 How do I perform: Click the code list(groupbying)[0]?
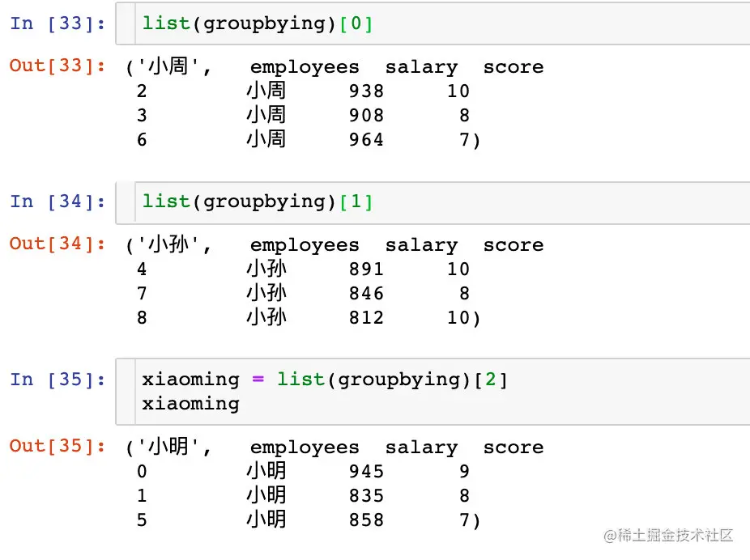pos(258,23)
